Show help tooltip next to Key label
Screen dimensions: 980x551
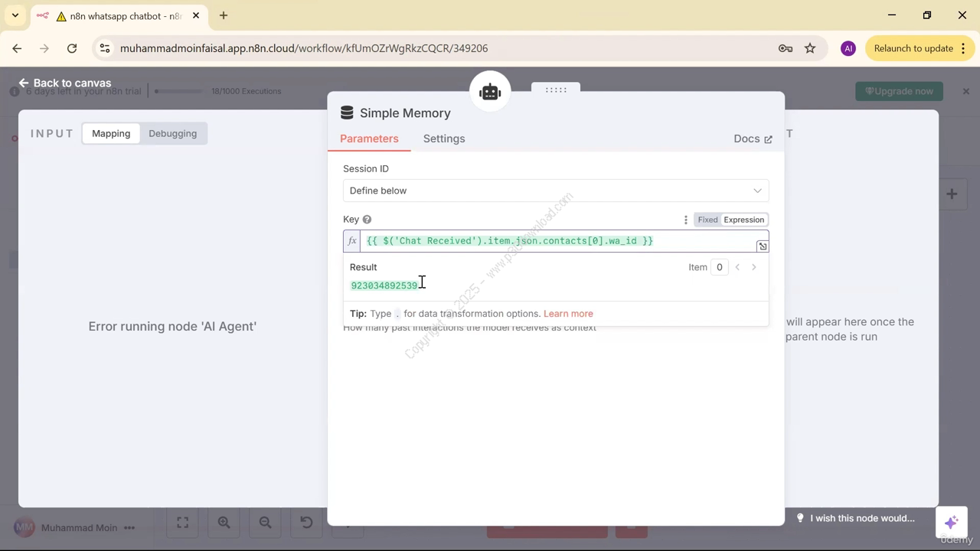[x=367, y=220]
